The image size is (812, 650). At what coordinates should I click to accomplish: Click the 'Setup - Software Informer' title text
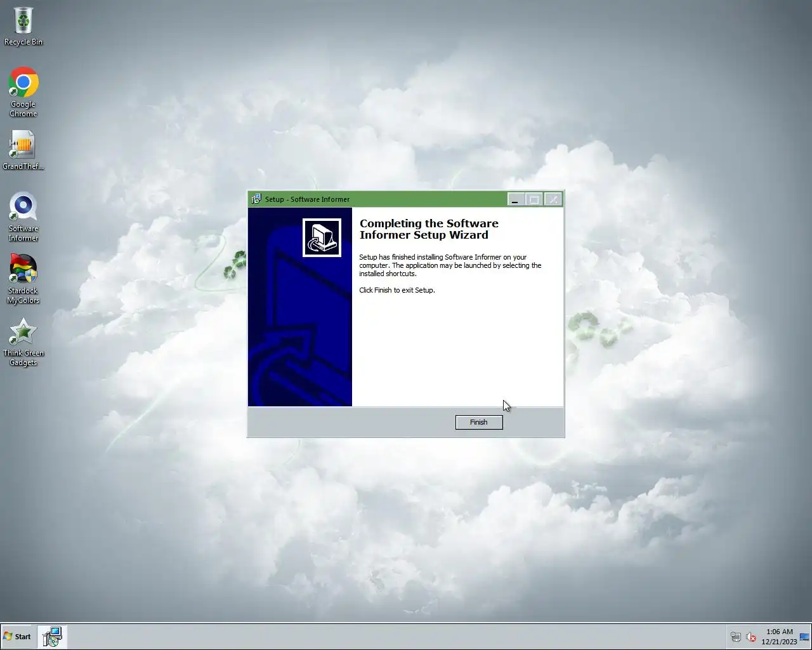(x=307, y=199)
